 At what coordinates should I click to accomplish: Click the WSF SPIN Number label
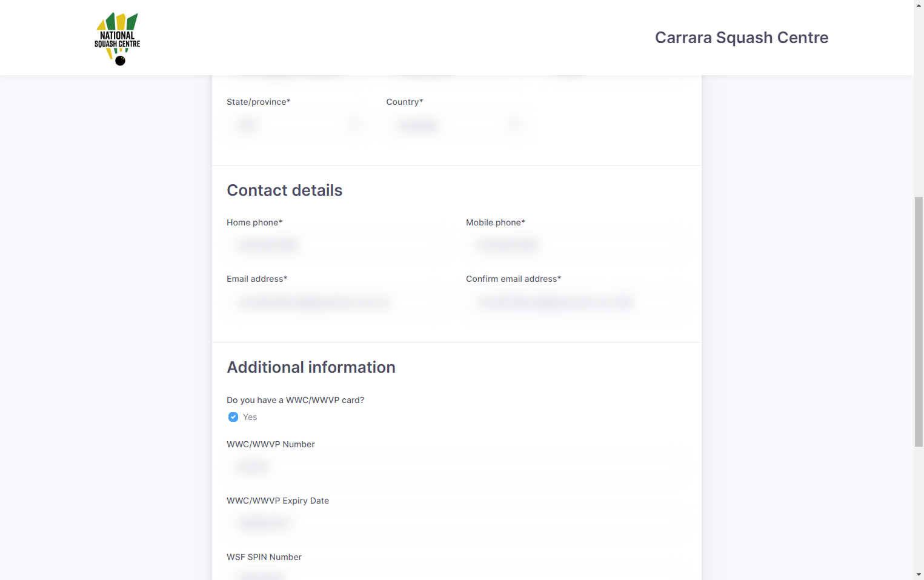click(264, 557)
